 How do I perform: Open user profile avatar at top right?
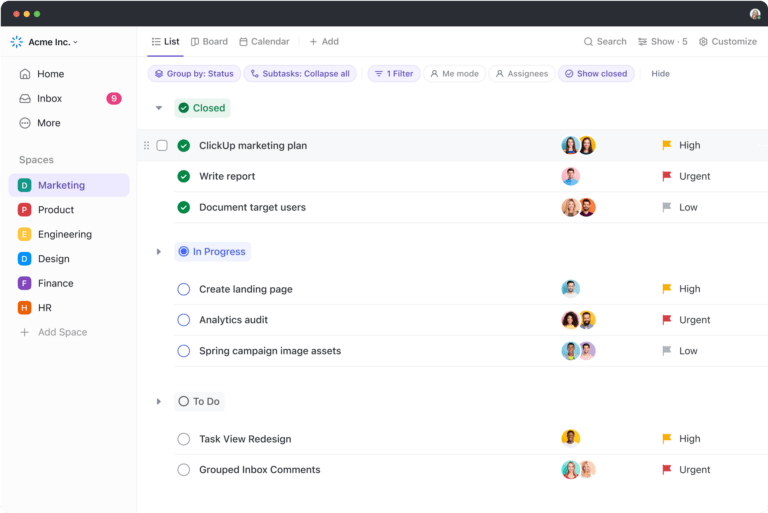click(755, 14)
